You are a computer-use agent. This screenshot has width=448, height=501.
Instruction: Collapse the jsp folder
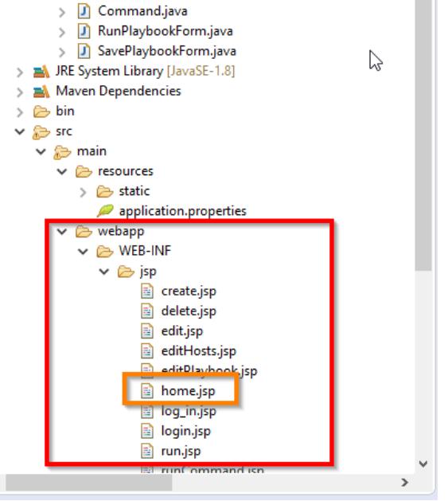pyautogui.click(x=104, y=272)
